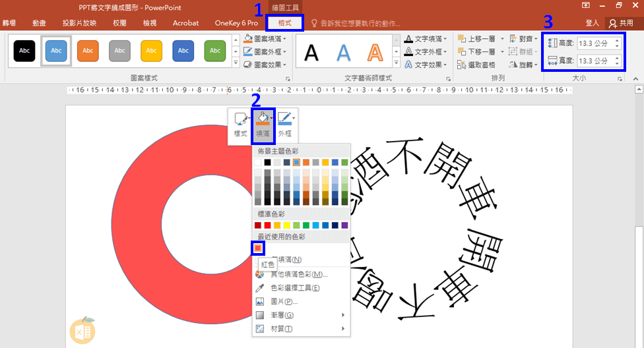Select the orange outlined WordArt A style
644x348 pixels.
pos(375,52)
